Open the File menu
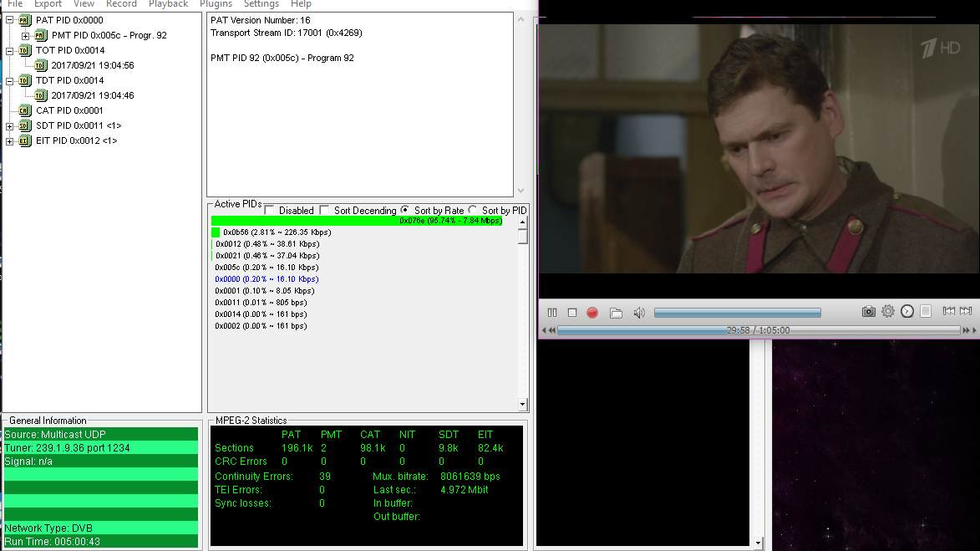 [x=15, y=3]
